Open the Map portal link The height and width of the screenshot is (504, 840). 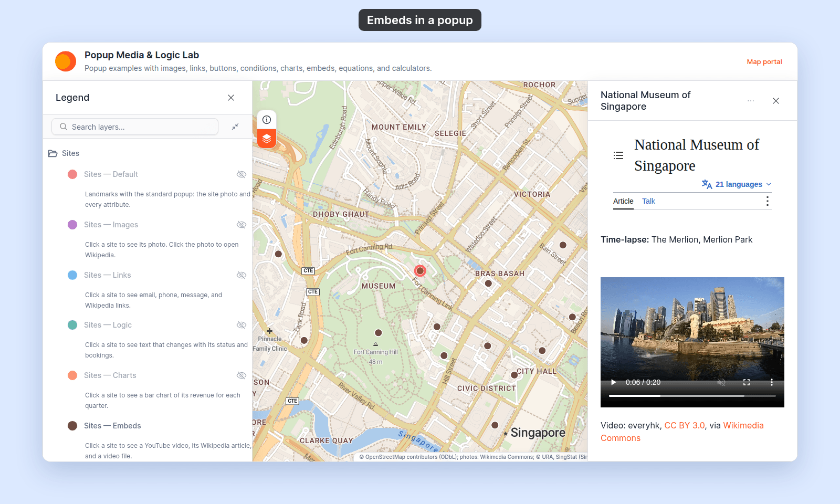click(764, 61)
